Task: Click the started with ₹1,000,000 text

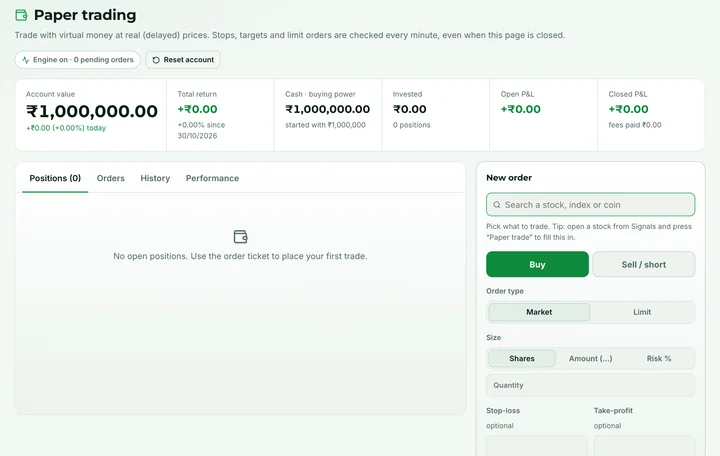Action: [326, 125]
